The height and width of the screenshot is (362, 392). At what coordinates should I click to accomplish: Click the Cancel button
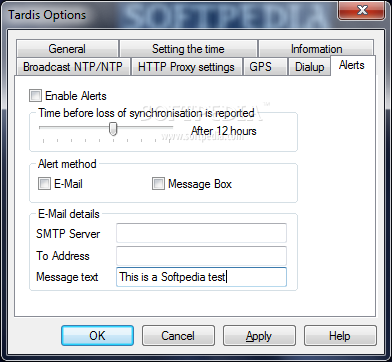[178, 335]
